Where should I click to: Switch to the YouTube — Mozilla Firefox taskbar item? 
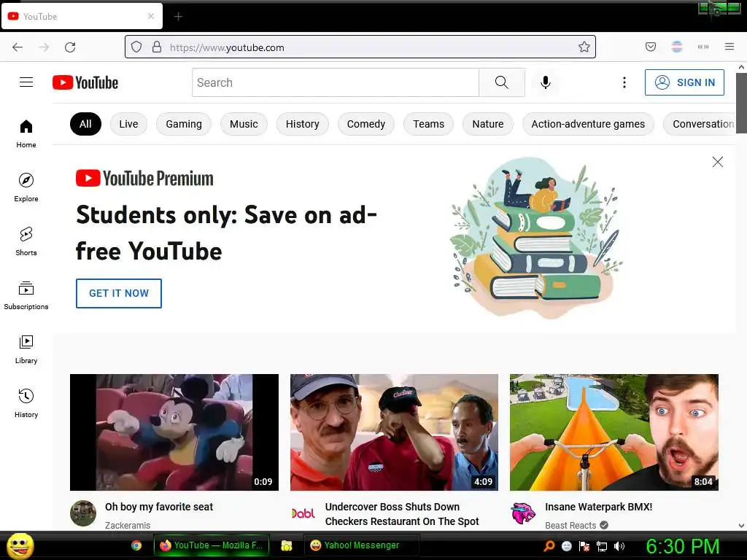click(x=212, y=545)
